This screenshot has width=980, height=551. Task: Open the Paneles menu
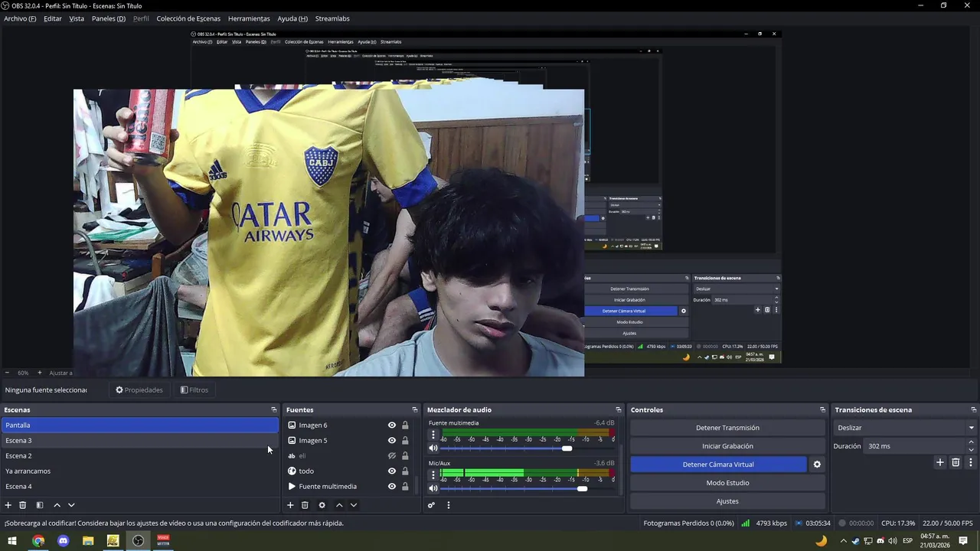click(x=109, y=18)
